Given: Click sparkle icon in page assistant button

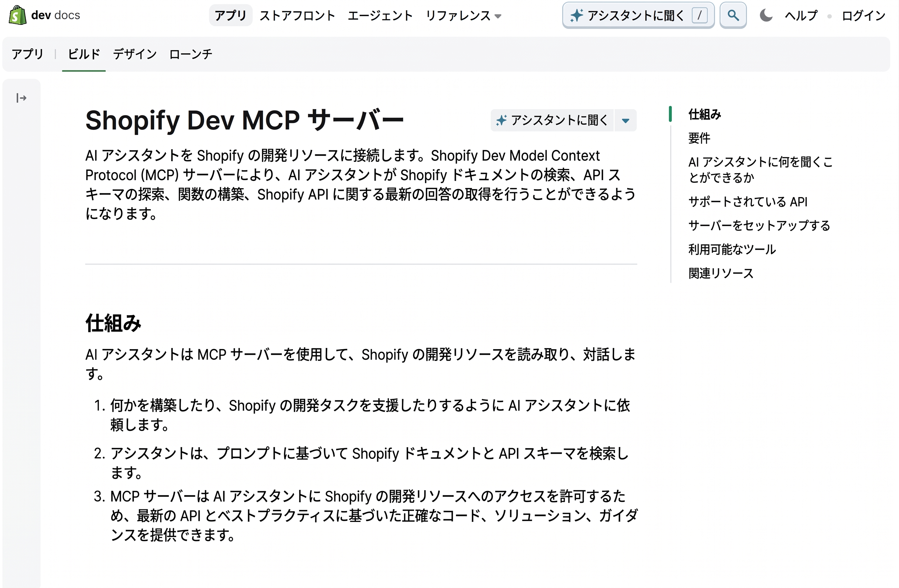Looking at the screenshot, I should pyautogui.click(x=502, y=120).
